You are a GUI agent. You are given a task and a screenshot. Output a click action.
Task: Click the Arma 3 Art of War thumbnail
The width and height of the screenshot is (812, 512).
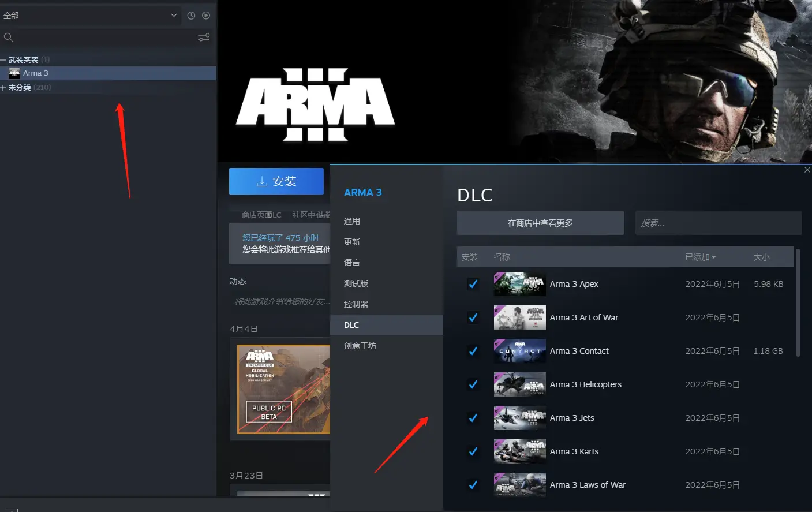[520, 317]
